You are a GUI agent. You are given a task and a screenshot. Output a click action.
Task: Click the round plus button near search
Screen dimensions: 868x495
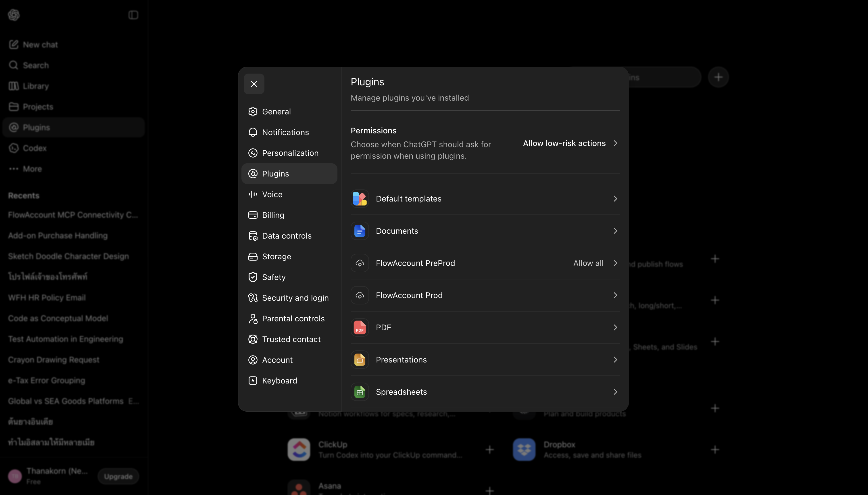click(719, 78)
